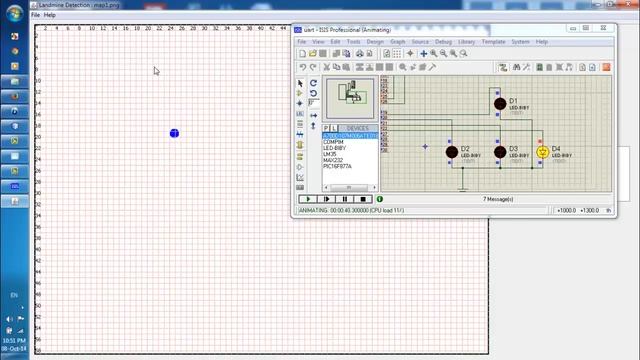Click green info icon beside messages
The width and height of the screenshot is (640, 360).
click(380, 199)
